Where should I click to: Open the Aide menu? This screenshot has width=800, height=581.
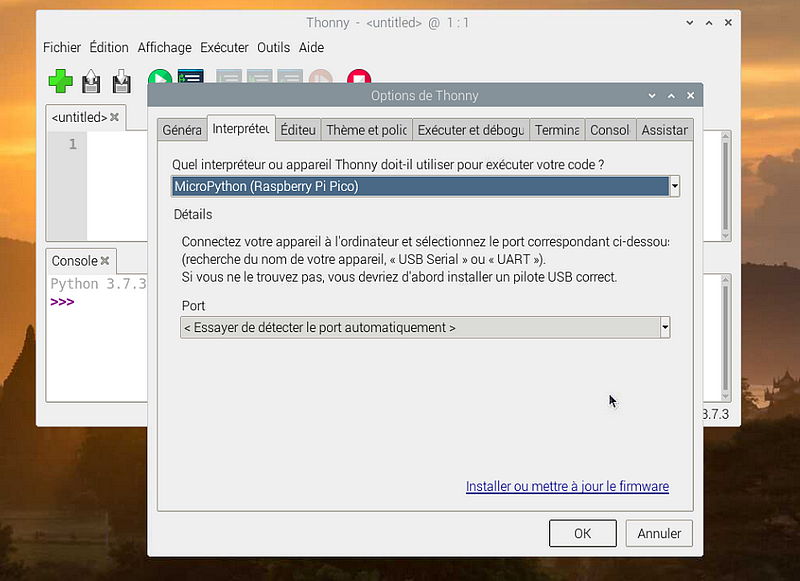(311, 47)
